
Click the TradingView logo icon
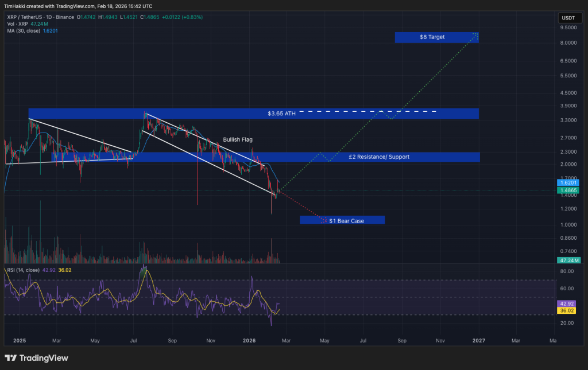11,358
